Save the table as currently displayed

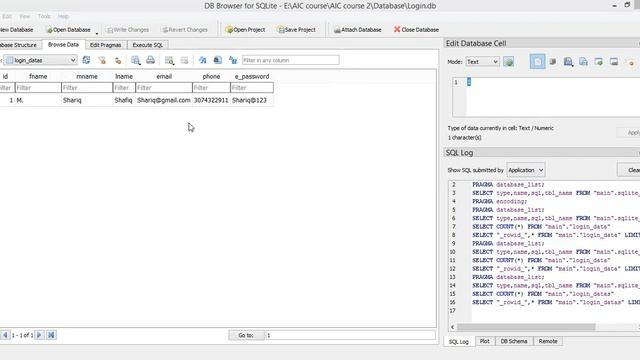[x=136, y=60]
